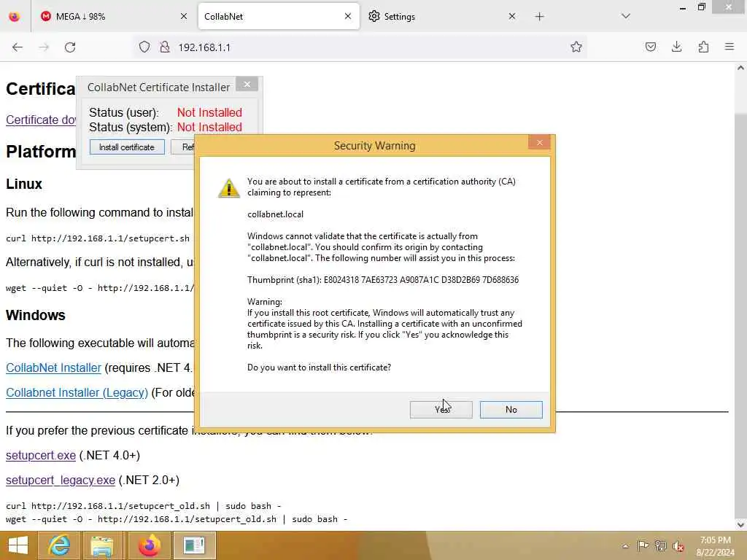Switch to certificate installer taskbar app
Viewport: 747px width, 560px height.
point(194,545)
